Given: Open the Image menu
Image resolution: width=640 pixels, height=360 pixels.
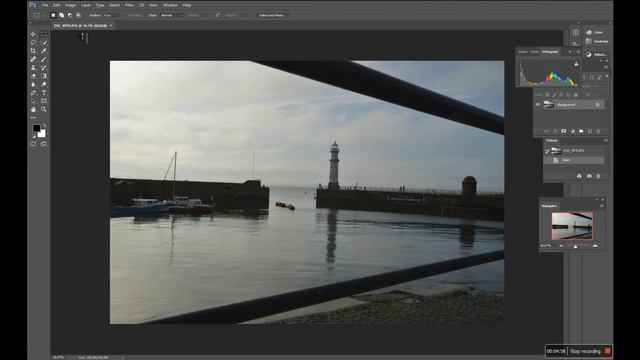Looking at the screenshot, I should 70,5.
